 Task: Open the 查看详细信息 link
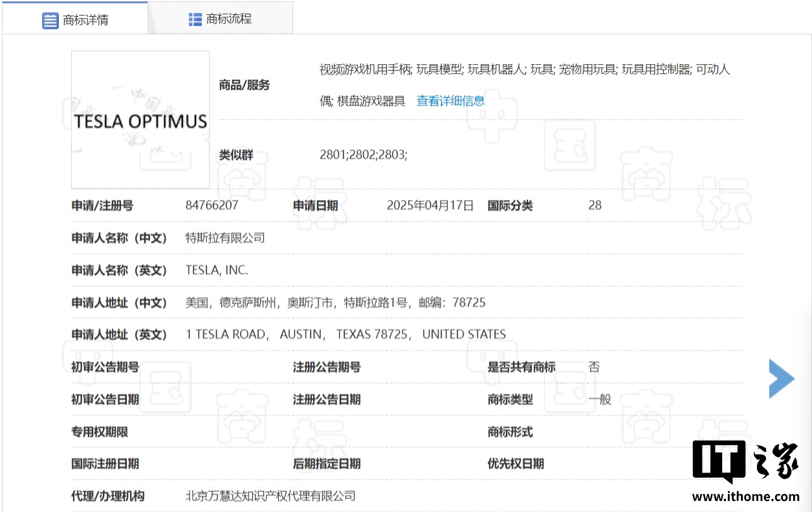[x=451, y=101]
